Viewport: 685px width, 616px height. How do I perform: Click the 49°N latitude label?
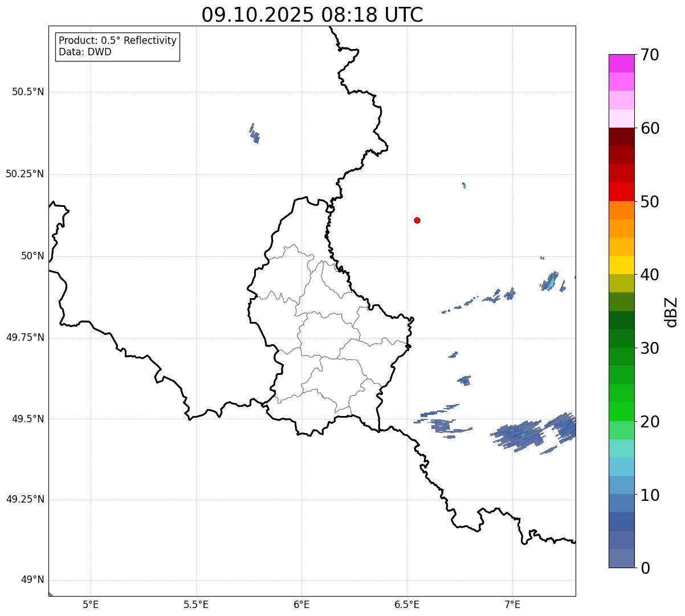pyautogui.click(x=32, y=580)
